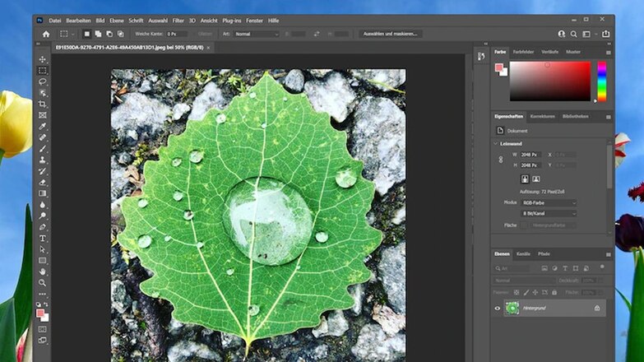The image size is (644, 362).
Task: Open the 8 Bit/Kanal dropdown
Action: tap(549, 213)
